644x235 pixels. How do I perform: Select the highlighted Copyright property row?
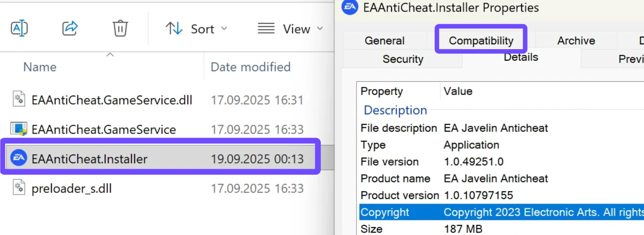pyautogui.click(x=502, y=212)
